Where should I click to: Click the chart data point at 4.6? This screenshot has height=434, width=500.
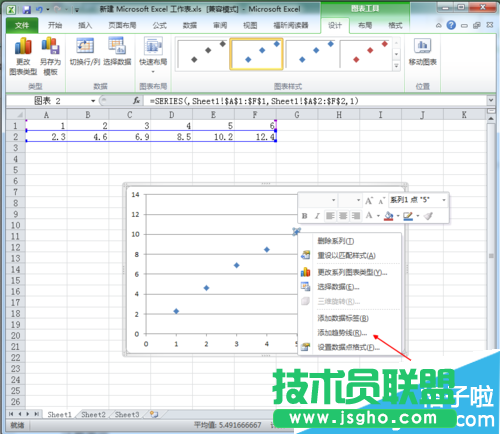pos(206,288)
